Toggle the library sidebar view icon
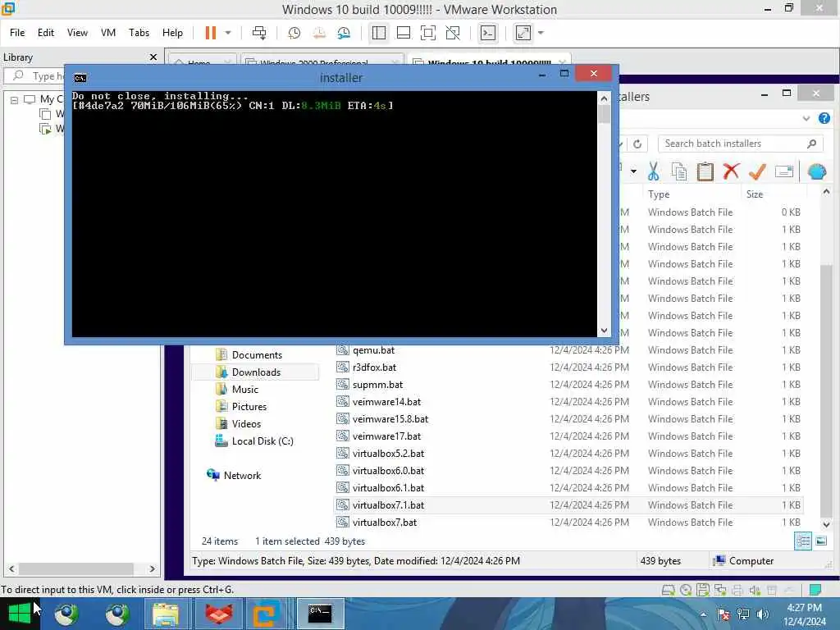This screenshot has width=840, height=630. click(379, 33)
